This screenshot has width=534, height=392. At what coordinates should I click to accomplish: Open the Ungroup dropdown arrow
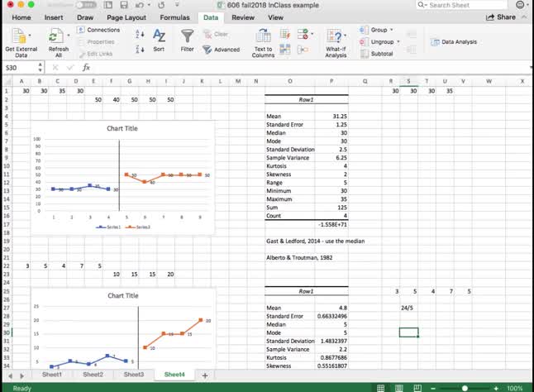(398, 41)
